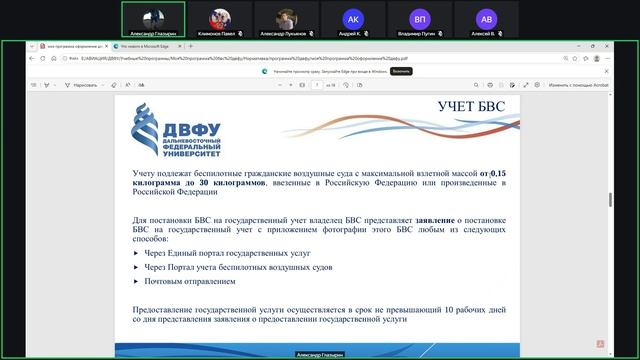Select Владимир Пугин participant tile

tap(420, 20)
